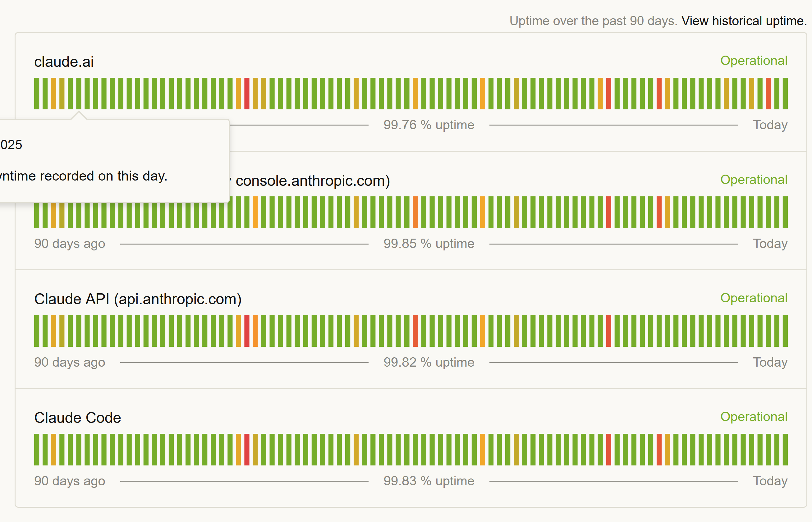Select rightmost red bar in Claude Code row
Viewport: 812px width, 522px height.
pos(659,450)
